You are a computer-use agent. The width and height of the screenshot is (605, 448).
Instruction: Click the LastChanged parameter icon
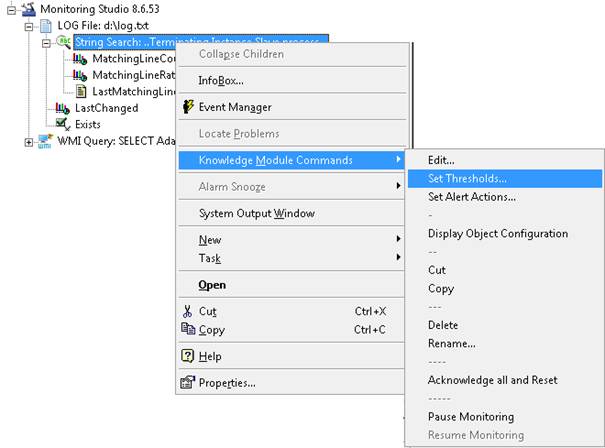tap(63, 108)
